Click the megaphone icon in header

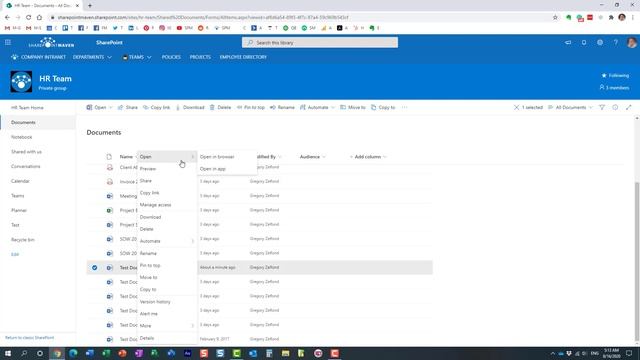click(x=568, y=42)
